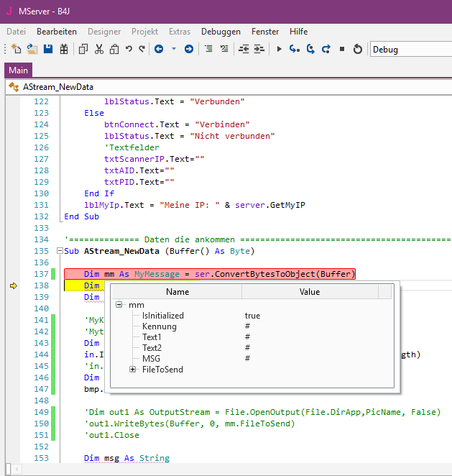The width and height of the screenshot is (452, 476).
Task: Open the Debug build configuration dropdown
Action: [410, 50]
